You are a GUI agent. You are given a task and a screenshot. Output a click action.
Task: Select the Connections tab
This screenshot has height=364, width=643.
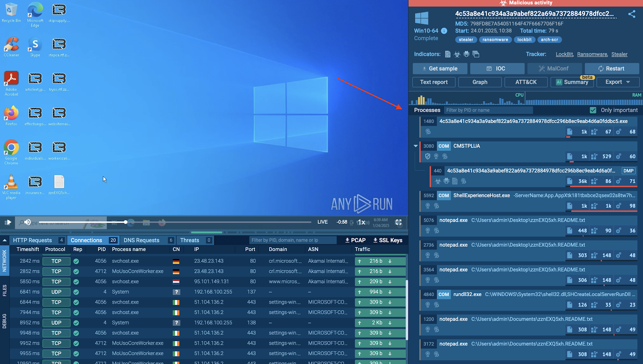point(93,240)
